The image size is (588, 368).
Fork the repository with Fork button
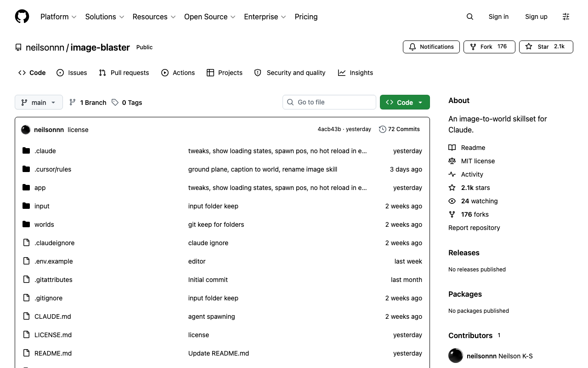[x=489, y=47]
